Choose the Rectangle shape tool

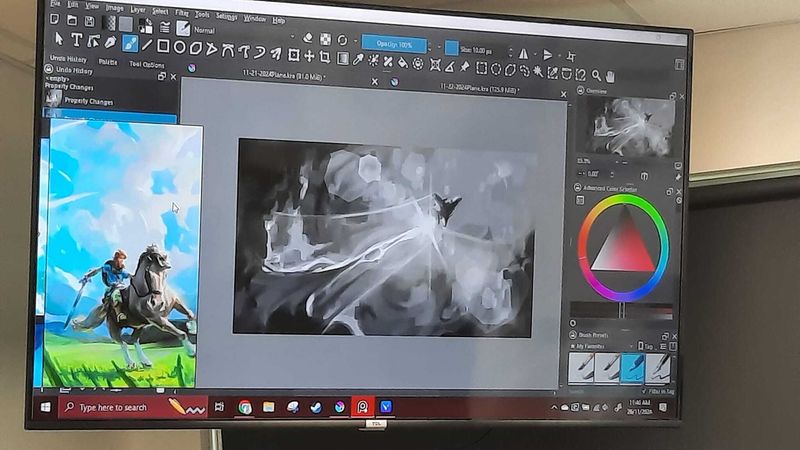pyautogui.click(x=164, y=45)
